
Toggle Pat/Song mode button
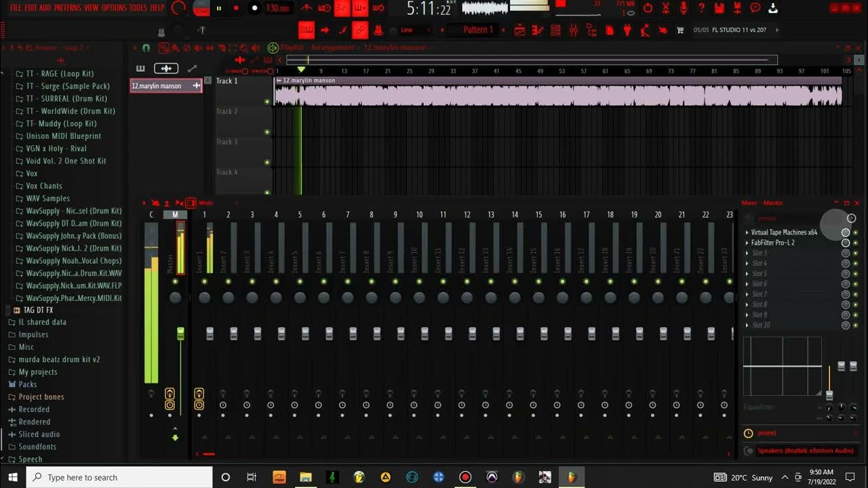coord(201,8)
